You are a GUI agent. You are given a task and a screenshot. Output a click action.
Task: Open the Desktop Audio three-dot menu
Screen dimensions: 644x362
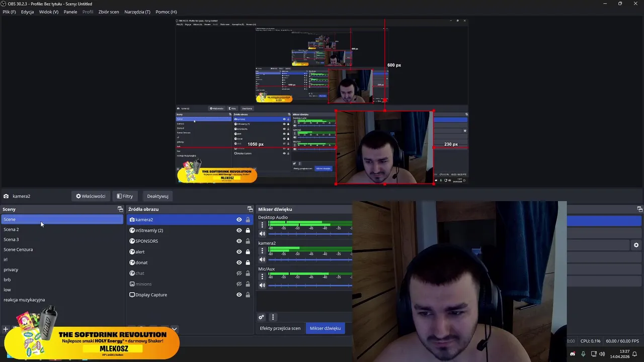point(262,225)
